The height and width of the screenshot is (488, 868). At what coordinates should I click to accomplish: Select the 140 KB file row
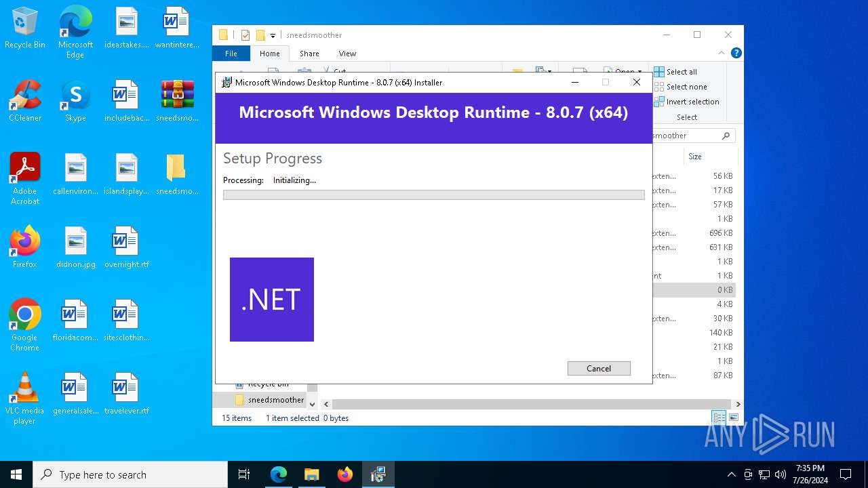click(x=694, y=333)
